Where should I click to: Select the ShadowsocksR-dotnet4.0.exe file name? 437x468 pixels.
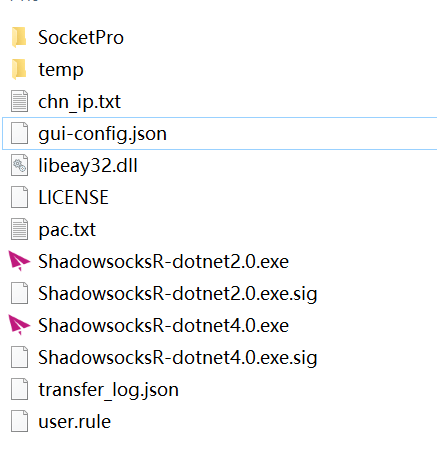[x=164, y=325]
